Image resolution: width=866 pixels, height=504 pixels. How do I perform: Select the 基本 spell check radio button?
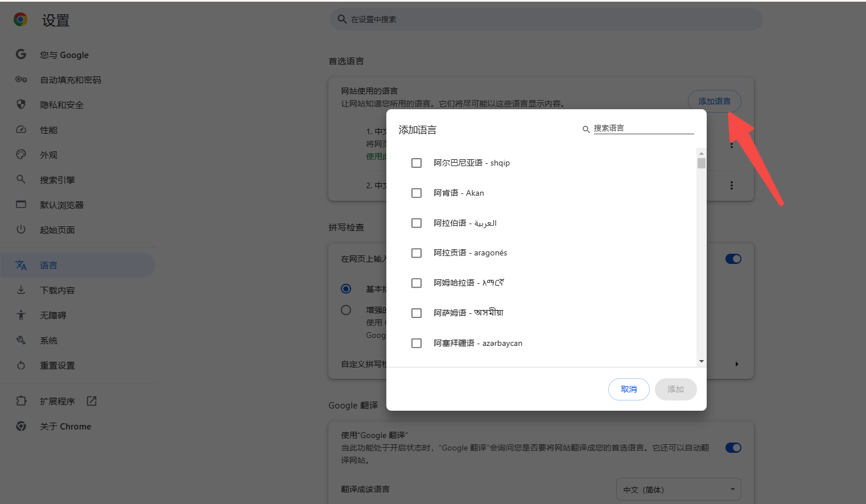click(x=346, y=289)
